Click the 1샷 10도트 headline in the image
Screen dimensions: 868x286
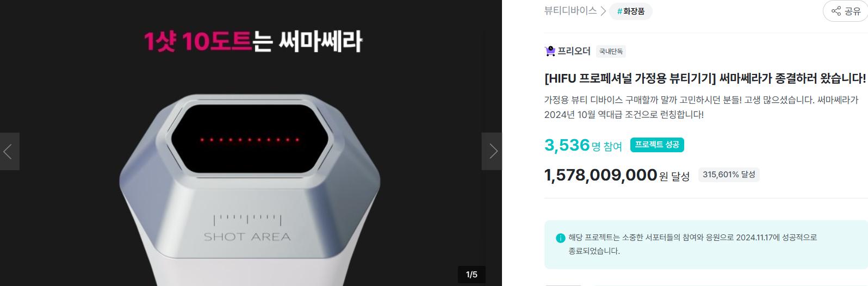click(198, 42)
